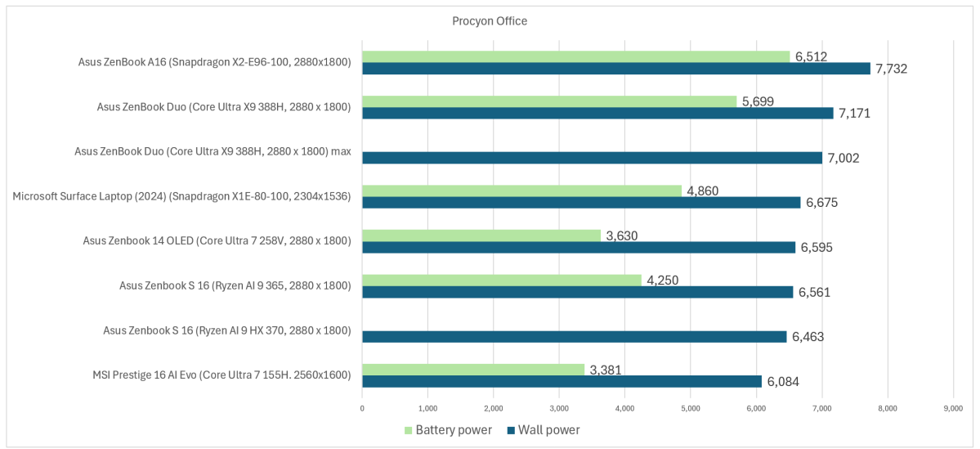Click the 3,630 battery data label
Image resolution: width=980 pixels, height=449 pixels.
(x=622, y=235)
